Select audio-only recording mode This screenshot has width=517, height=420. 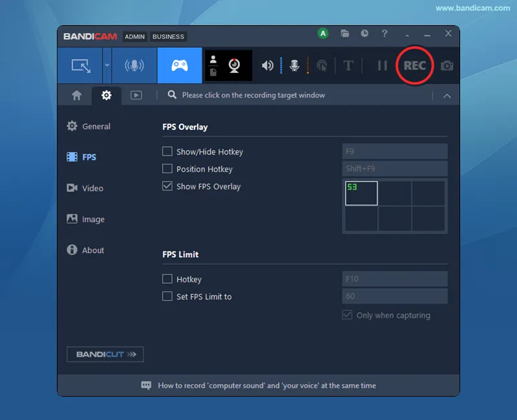(134, 66)
